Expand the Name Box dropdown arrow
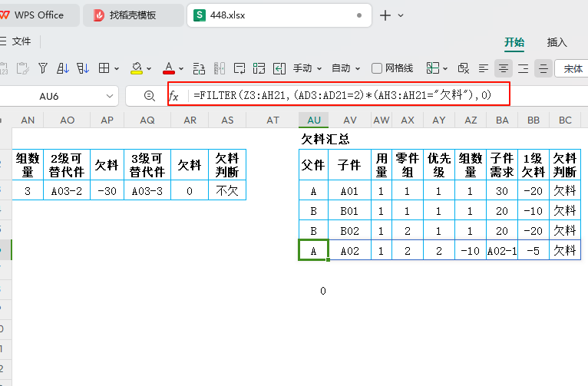Image resolution: width=588 pixels, height=386 pixels. coord(110,97)
